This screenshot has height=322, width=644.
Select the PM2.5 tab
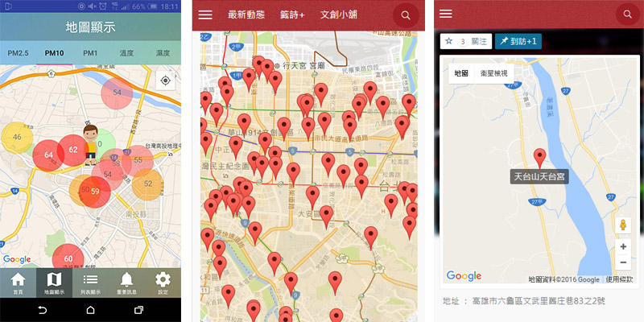point(18,53)
